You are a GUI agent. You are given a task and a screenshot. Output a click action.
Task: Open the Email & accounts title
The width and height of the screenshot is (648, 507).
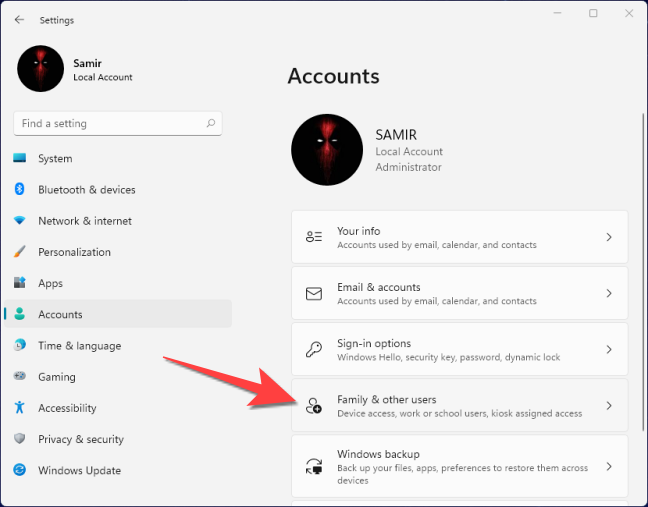click(378, 287)
